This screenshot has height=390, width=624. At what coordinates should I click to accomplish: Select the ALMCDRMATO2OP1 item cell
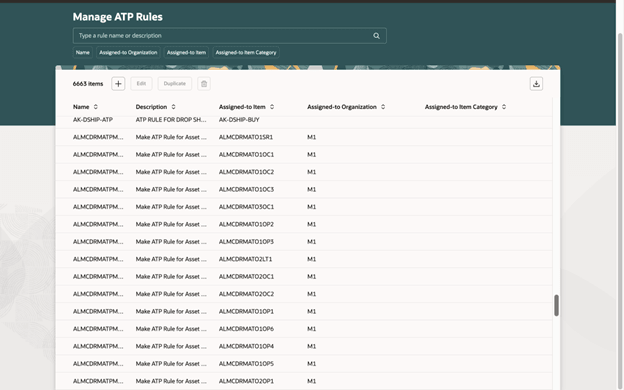pyautogui.click(x=246, y=381)
